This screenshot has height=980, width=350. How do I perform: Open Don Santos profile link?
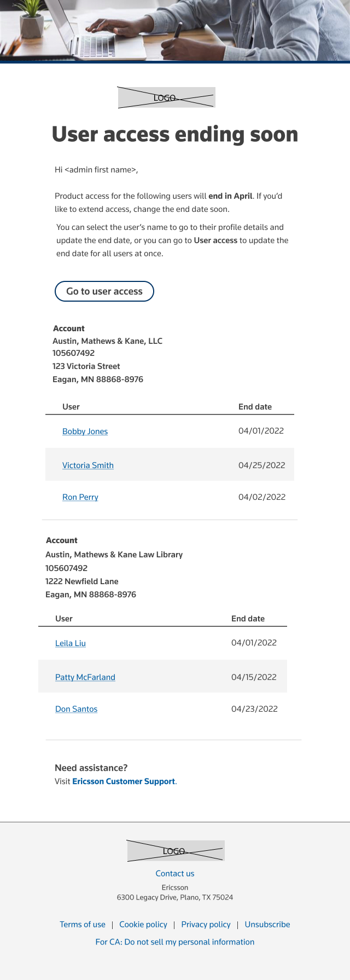click(76, 709)
